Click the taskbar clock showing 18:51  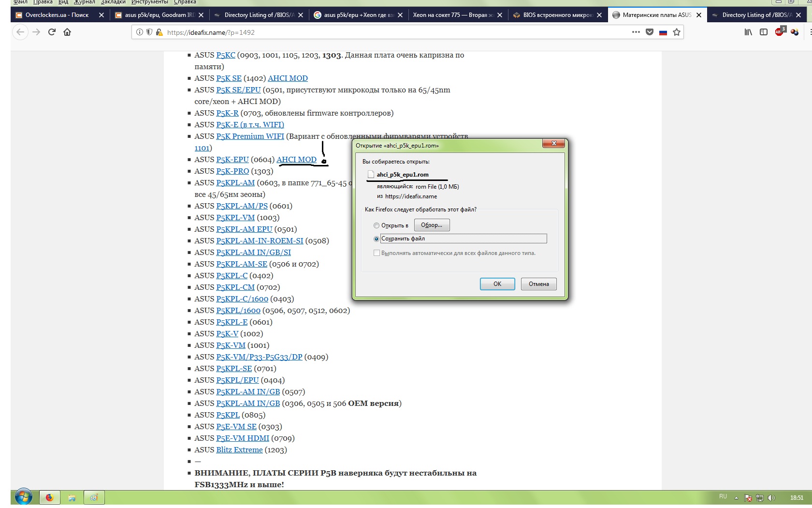(x=797, y=498)
